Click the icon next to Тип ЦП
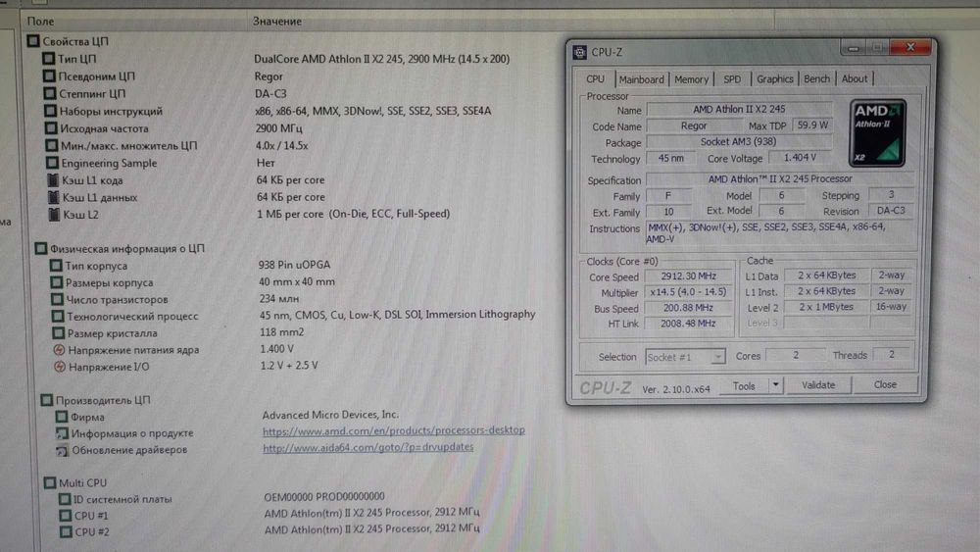Image resolution: width=980 pixels, height=552 pixels. pos(48,59)
